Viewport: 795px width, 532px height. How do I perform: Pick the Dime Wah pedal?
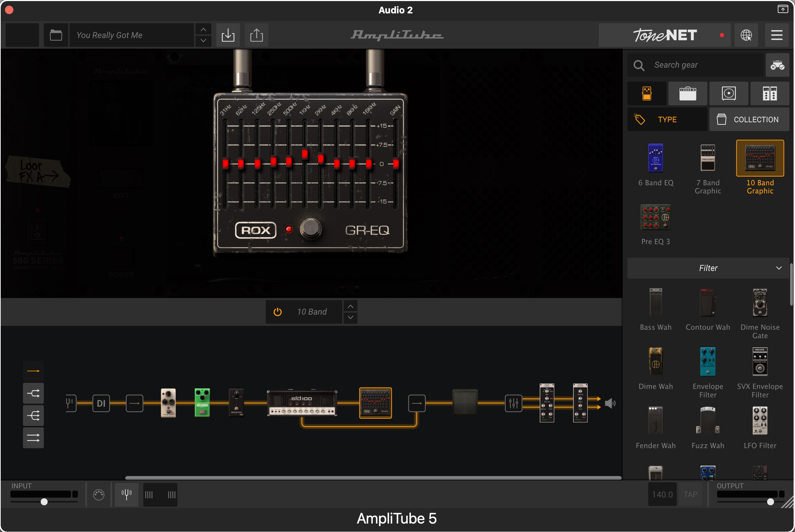point(655,369)
